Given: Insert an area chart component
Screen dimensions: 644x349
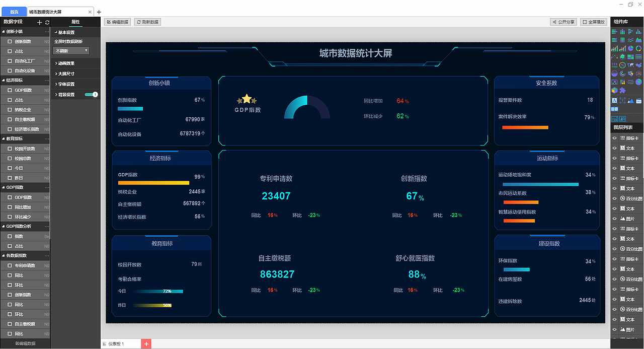Looking at the screenshot, I should click(x=638, y=40).
